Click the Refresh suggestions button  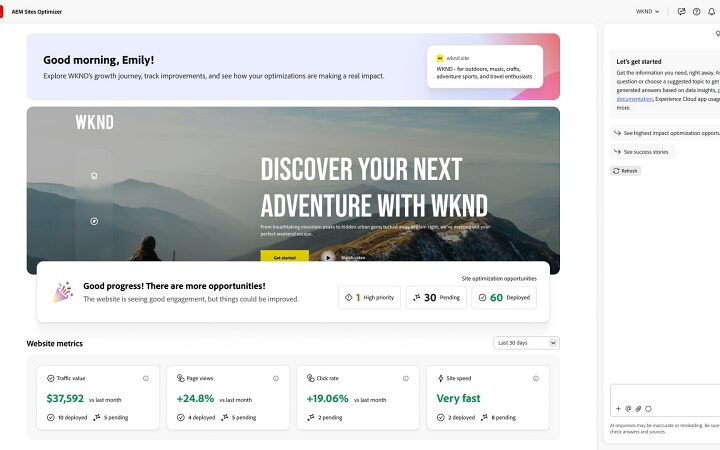625,171
